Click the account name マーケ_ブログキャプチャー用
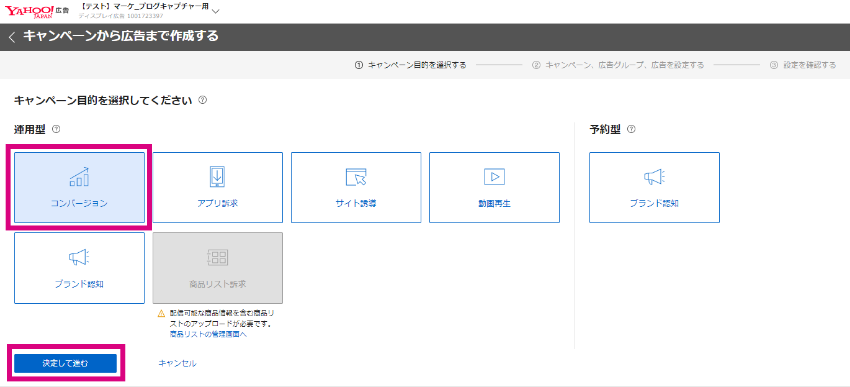 [x=144, y=7]
